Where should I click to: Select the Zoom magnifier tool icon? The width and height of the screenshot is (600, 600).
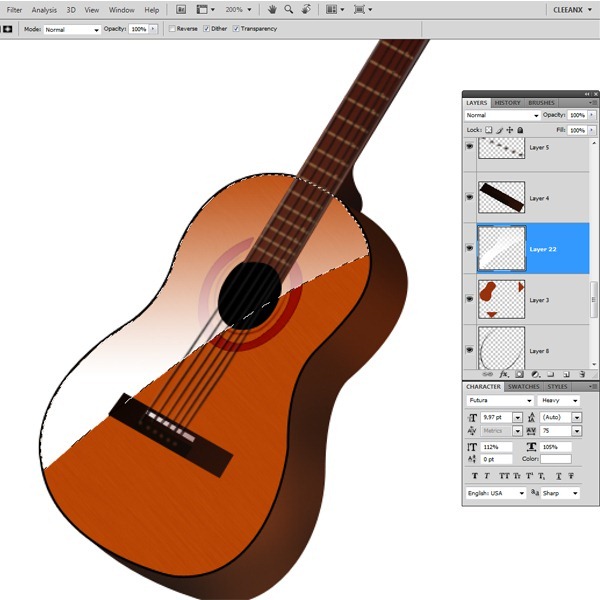tap(289, 10)
